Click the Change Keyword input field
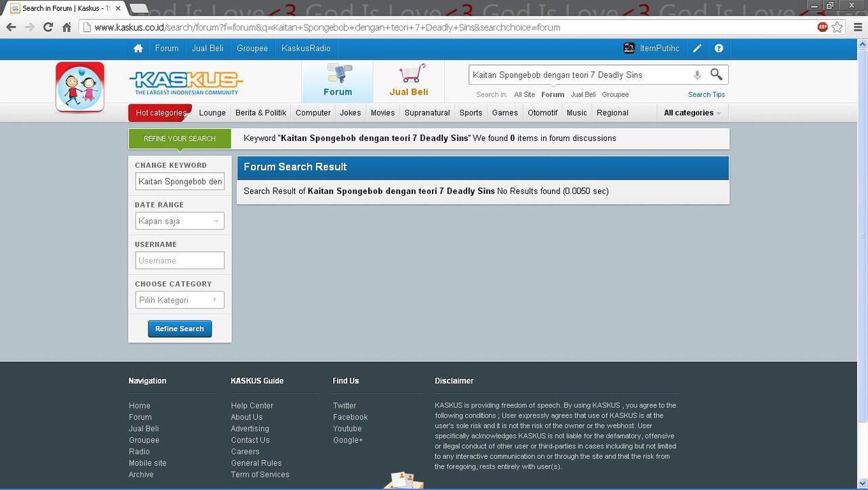 [x=180, y=182]
